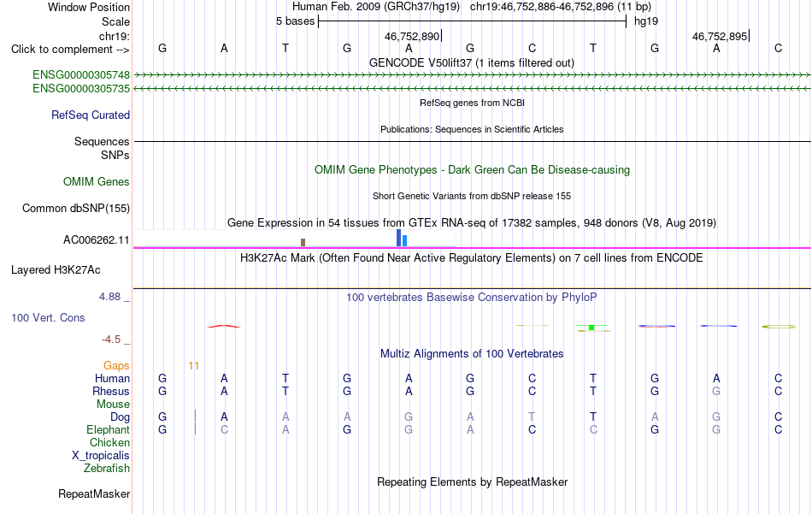Click the bright green PhyloP marker
This screenshot has height=514, width=812.
(591, 328)
